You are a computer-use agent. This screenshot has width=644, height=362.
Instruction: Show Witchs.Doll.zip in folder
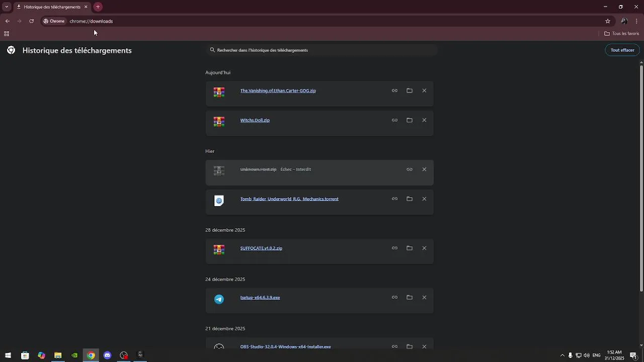pos(410,120)
